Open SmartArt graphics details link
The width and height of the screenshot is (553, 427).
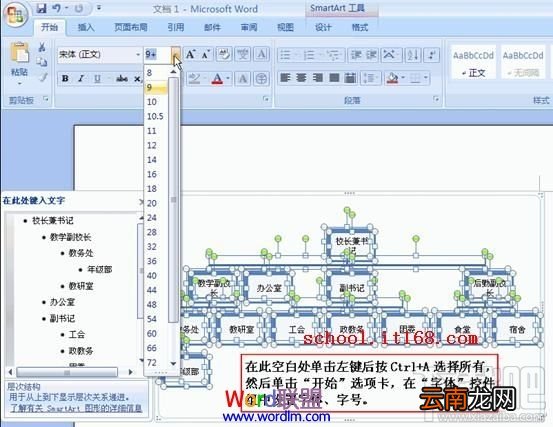(x=76, y=409)
